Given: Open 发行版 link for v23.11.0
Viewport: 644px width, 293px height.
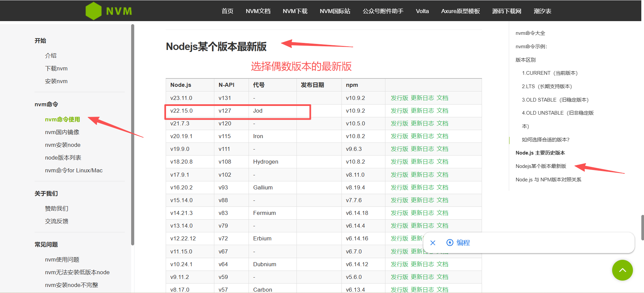Looking at the screenshot, I should click(x=399, y=98).
